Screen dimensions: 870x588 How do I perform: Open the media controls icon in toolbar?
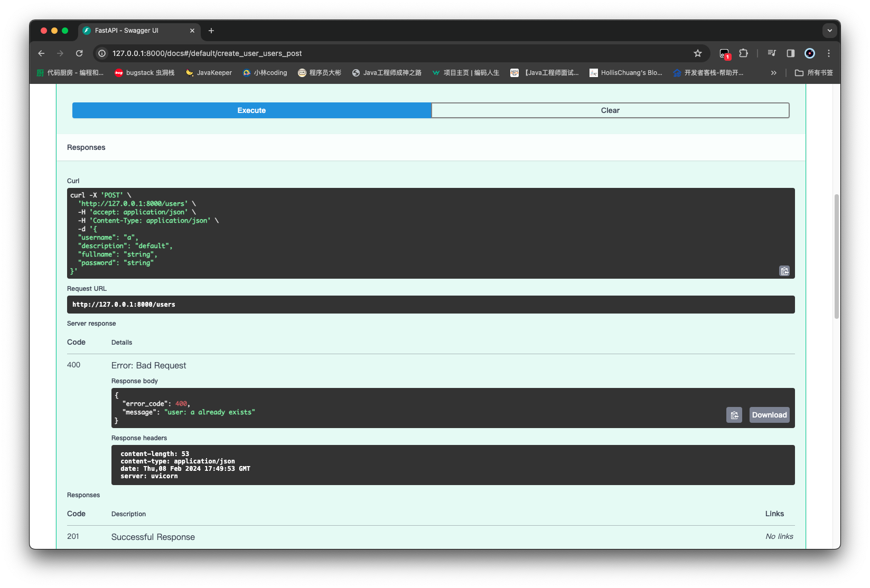pos(772,53)
